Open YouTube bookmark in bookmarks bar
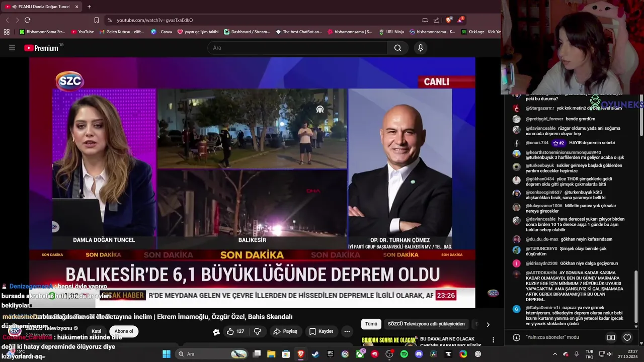This screenshot has width=644, height=362. click(x=83, y=32)
